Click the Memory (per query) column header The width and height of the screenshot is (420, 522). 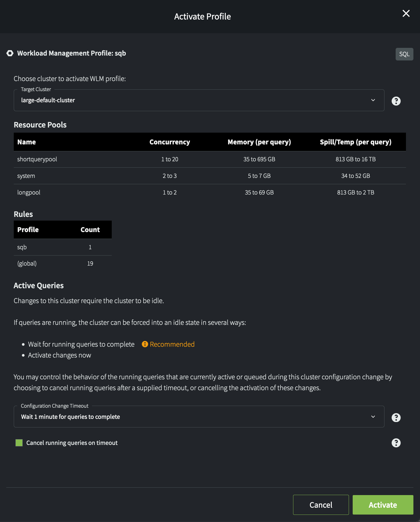coord(259,142)
